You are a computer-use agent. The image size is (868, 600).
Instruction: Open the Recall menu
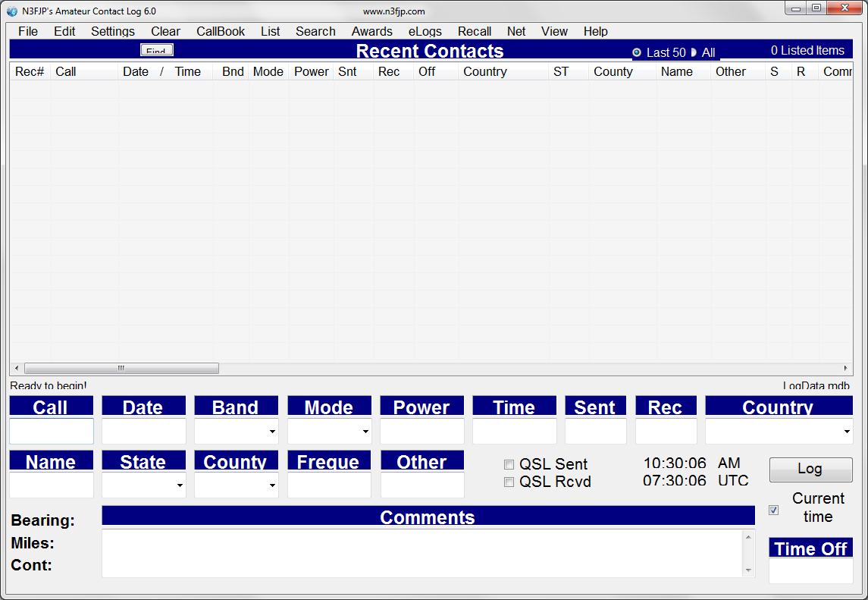(x=475, y=31)
